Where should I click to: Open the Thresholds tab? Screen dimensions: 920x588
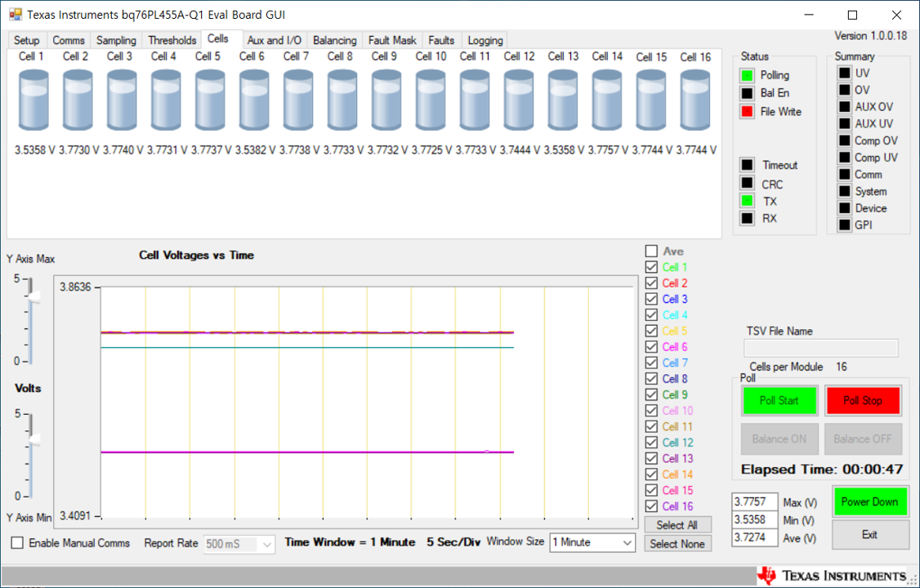point(172,41)
